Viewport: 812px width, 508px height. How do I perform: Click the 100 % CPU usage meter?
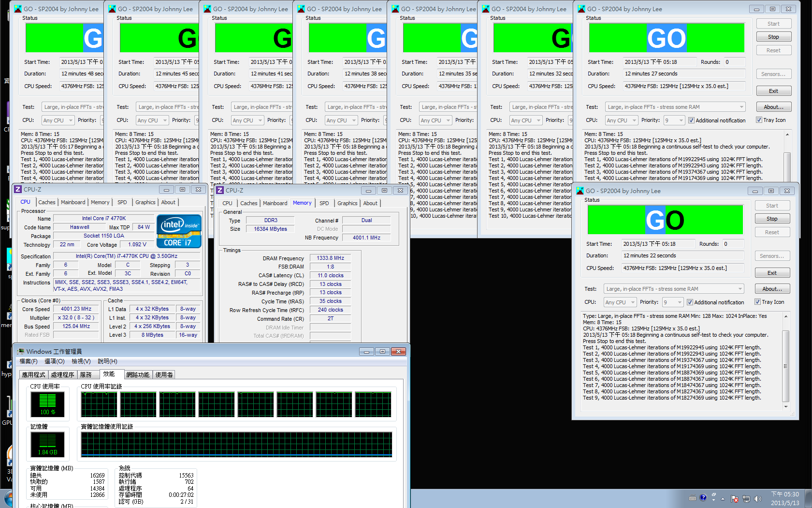pos(47,404)
